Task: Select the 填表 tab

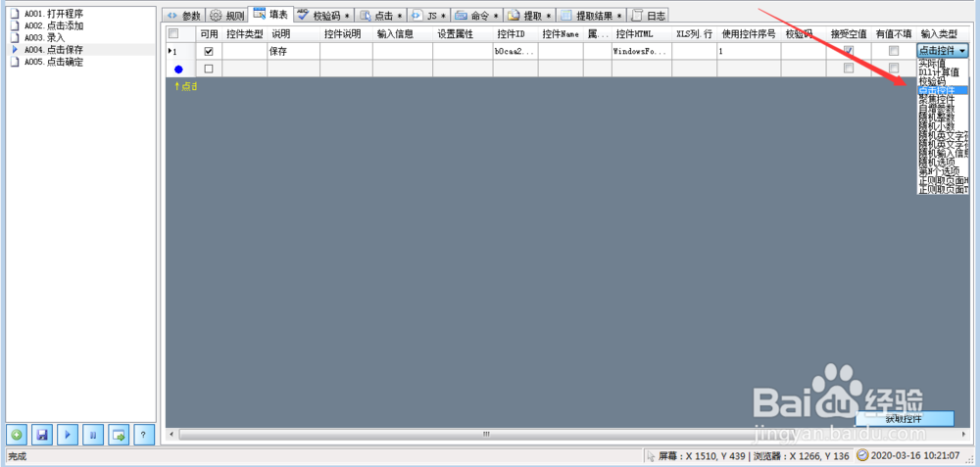Action: click(270, 15)
